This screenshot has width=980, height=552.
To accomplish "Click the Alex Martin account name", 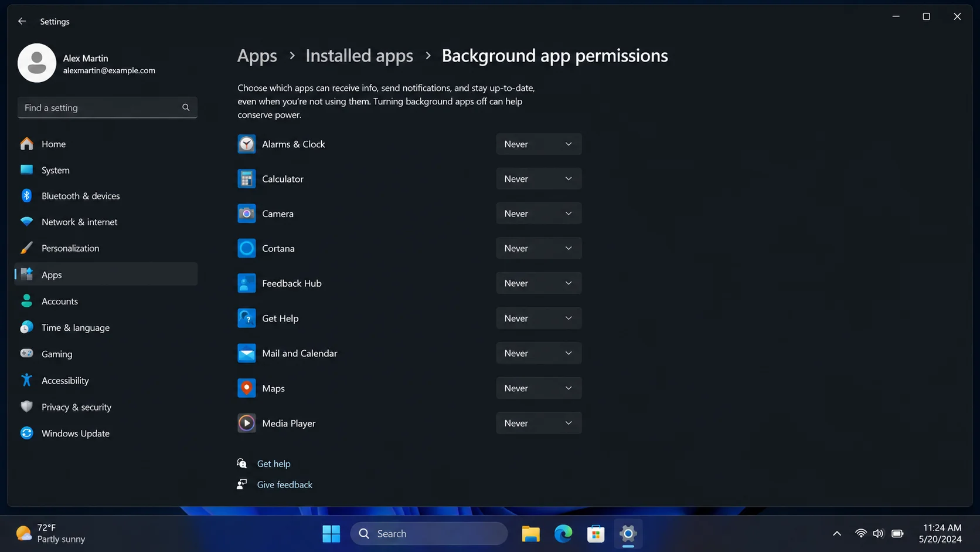I will pos(86,58).
